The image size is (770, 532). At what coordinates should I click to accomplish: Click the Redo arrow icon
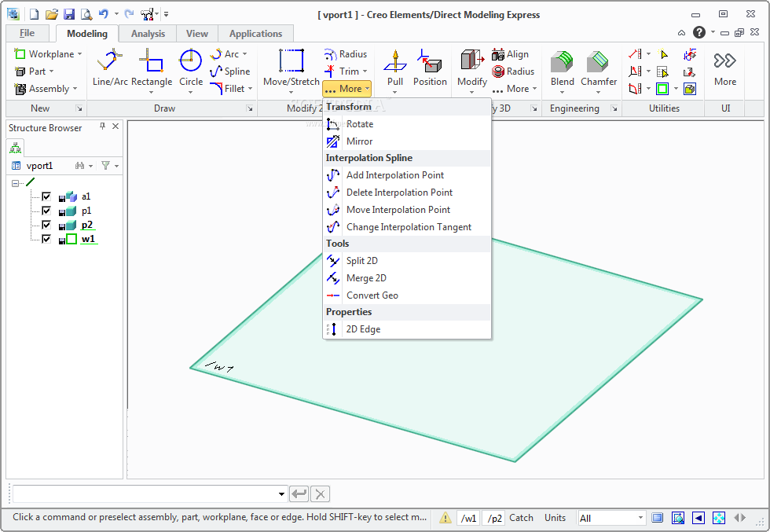(129, 14)
